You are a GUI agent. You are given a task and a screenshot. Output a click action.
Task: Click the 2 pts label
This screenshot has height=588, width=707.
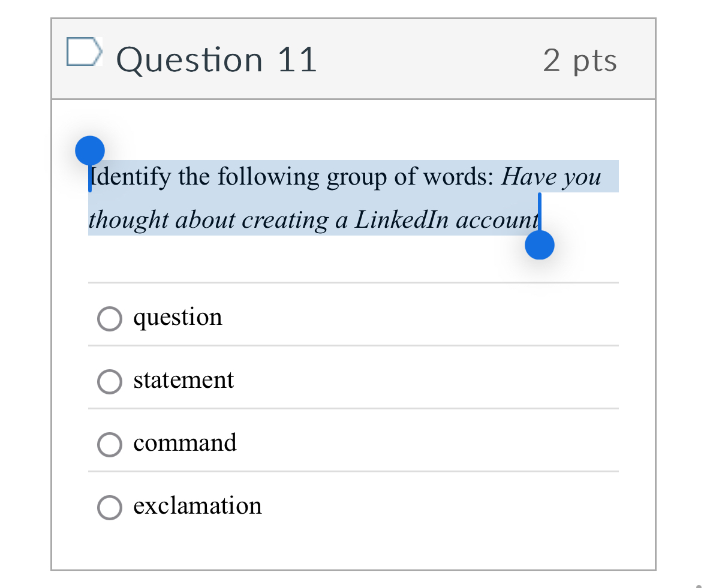tap(579, 59)
